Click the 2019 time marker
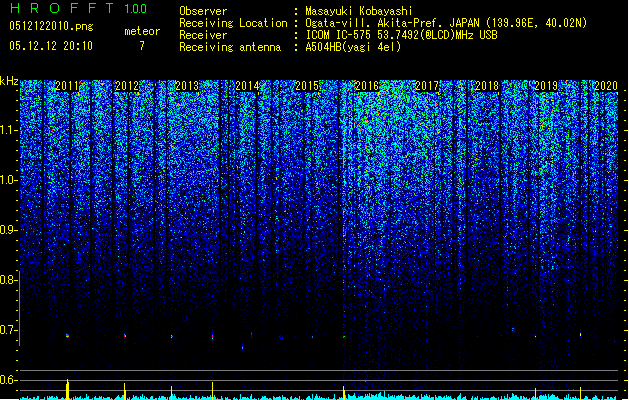The width and height of the screenshot is (629, 400). (546, 86)
